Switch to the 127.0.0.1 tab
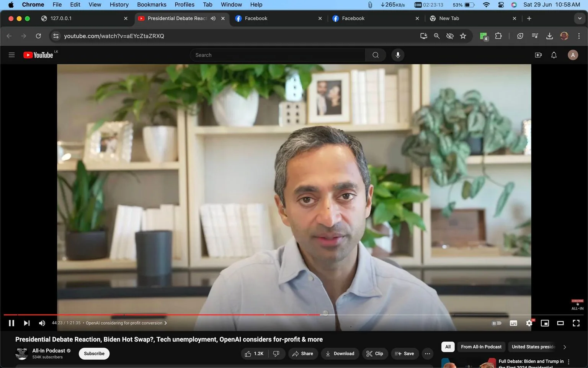This screenshot has width=588, height=368. tap(85, 18)
